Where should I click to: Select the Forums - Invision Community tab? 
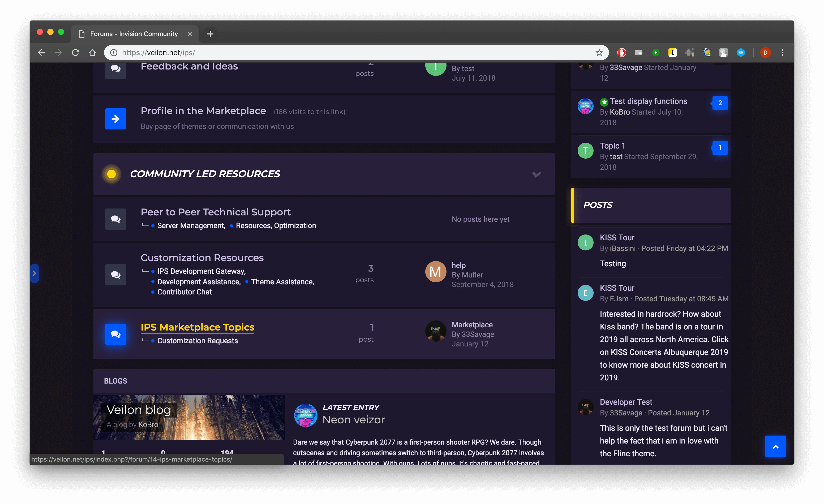(x=134, y=34)
